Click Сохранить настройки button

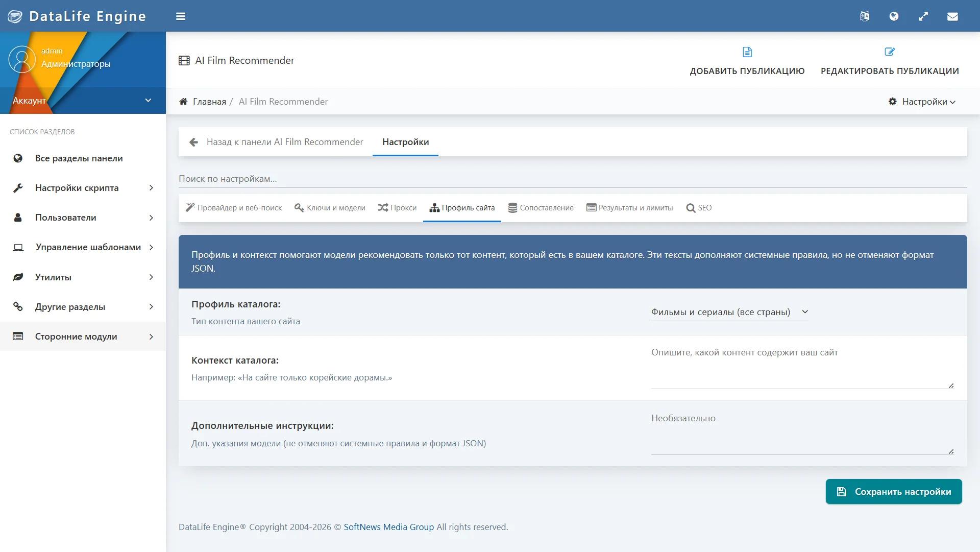[894, 492]
